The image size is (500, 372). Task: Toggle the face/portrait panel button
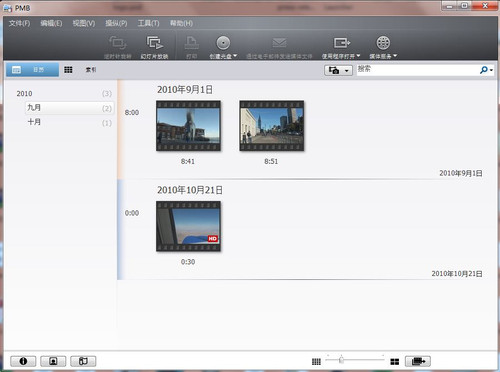53,361
